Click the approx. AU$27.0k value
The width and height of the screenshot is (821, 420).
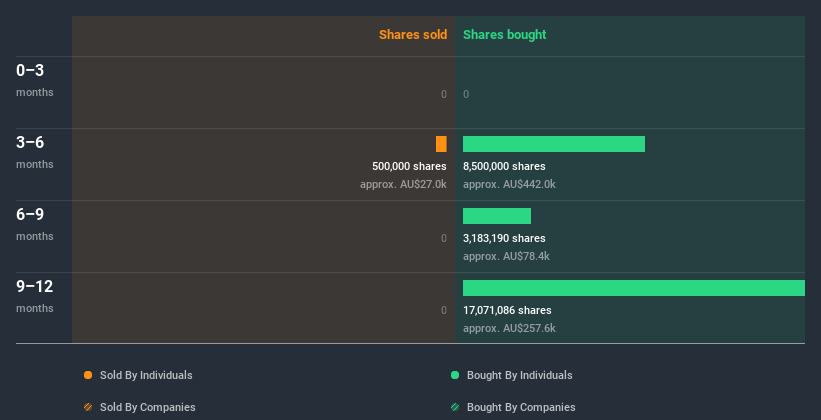[x=403, y=184]
